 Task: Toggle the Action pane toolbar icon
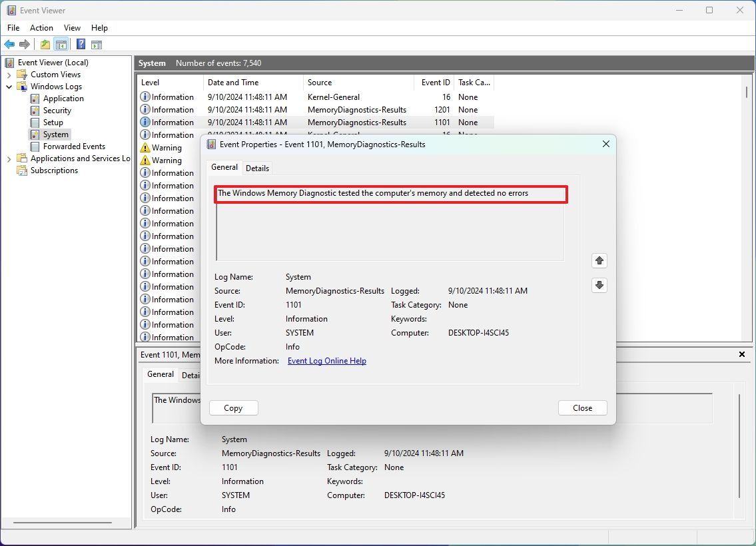coord(97,44)
